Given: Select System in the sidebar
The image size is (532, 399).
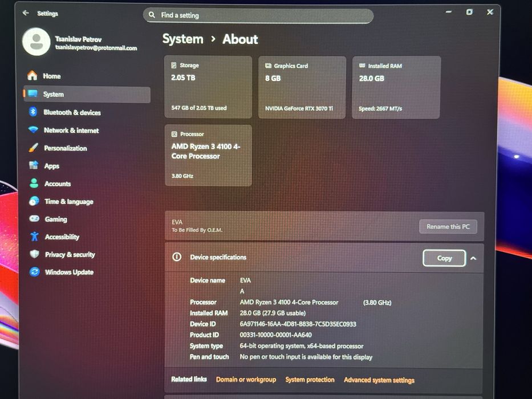Looking at the screenshot, I should point(87,94).
